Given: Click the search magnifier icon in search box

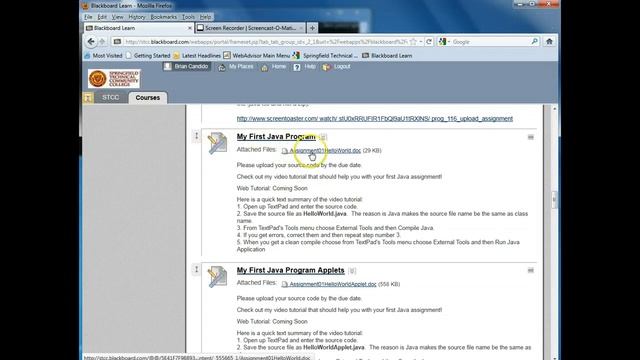Looking at the screenshot, I should click(534, 42).
